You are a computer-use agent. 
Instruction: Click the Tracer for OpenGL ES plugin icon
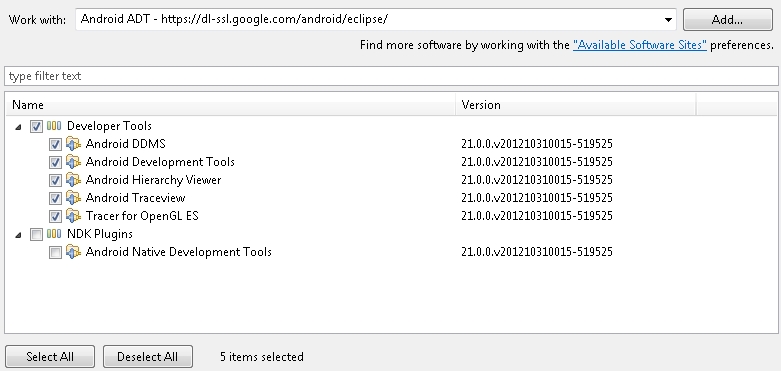click(x=73, y=216)
